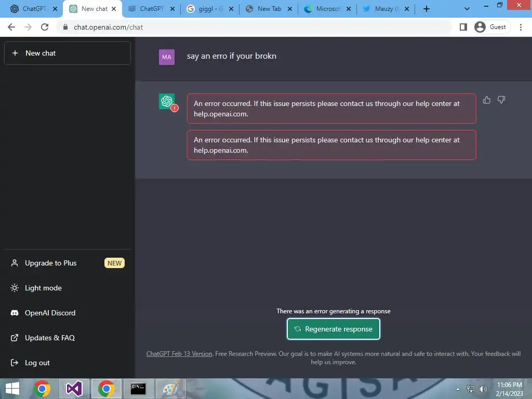532x399 pixels.
Task: Click the browser forward arrow
Action: click(x=28, y=27)
